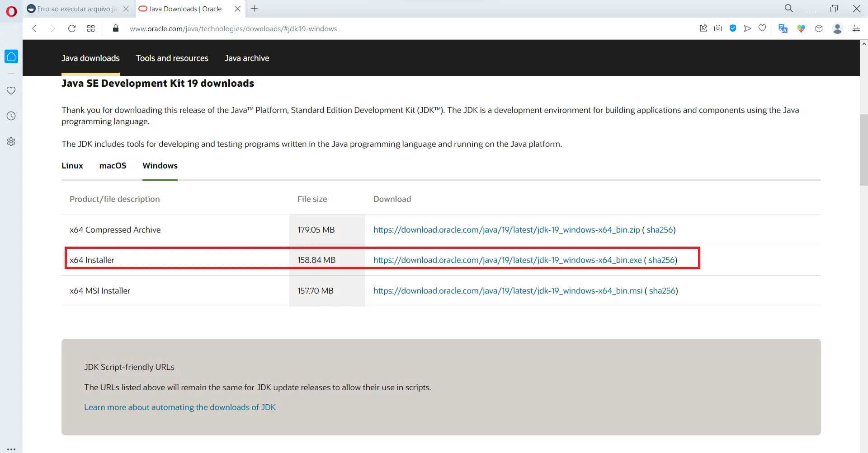The height and width of the screenshot is (453, 868).
Task: Open sha256 link for the zip archive
Action: (x=660, y=229)
